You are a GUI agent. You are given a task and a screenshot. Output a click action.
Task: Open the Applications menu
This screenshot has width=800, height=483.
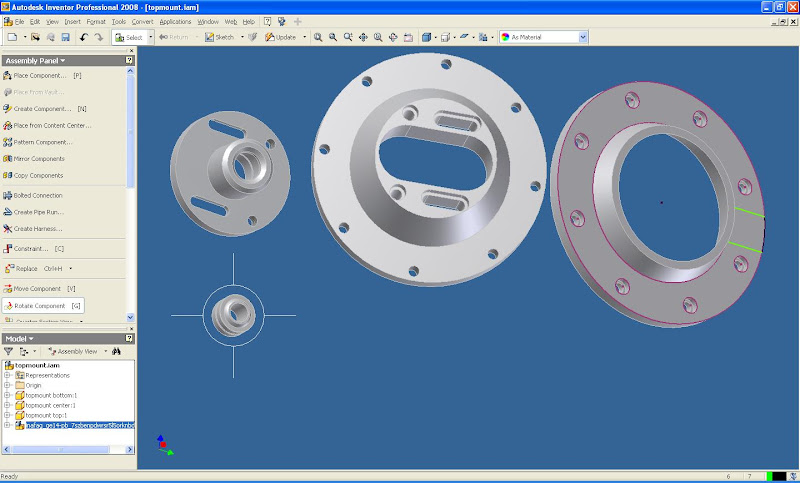175,20
